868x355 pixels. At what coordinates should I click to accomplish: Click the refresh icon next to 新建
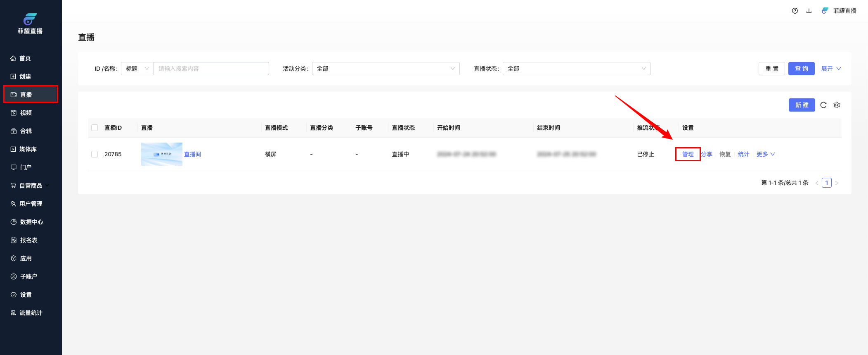823,105
